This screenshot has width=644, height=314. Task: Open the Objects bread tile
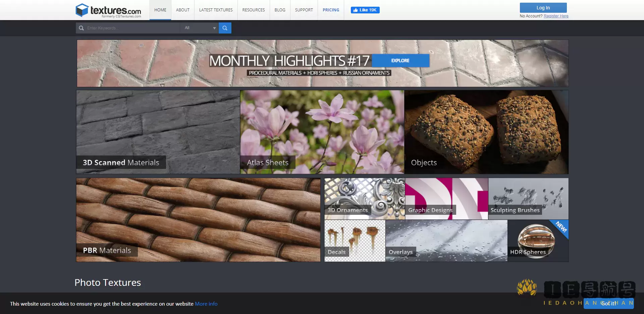coord(486,132)
